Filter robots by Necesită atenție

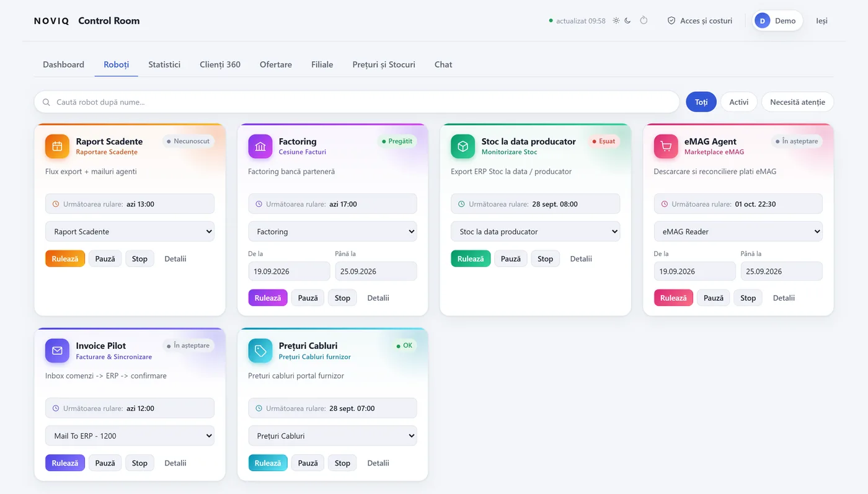pos(797,102)
